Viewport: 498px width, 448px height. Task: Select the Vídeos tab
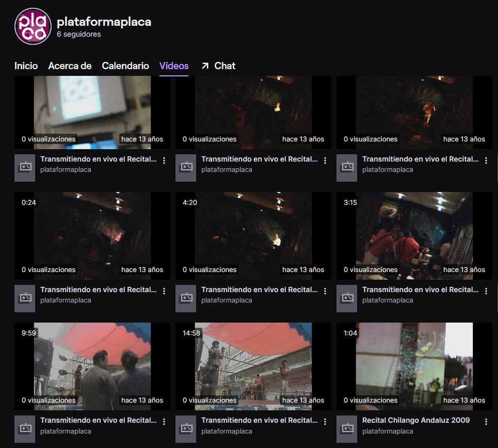[x=174, y=66]
